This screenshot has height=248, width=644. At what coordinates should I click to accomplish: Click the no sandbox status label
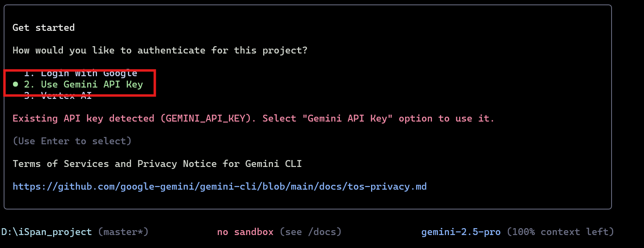point(245,232)
